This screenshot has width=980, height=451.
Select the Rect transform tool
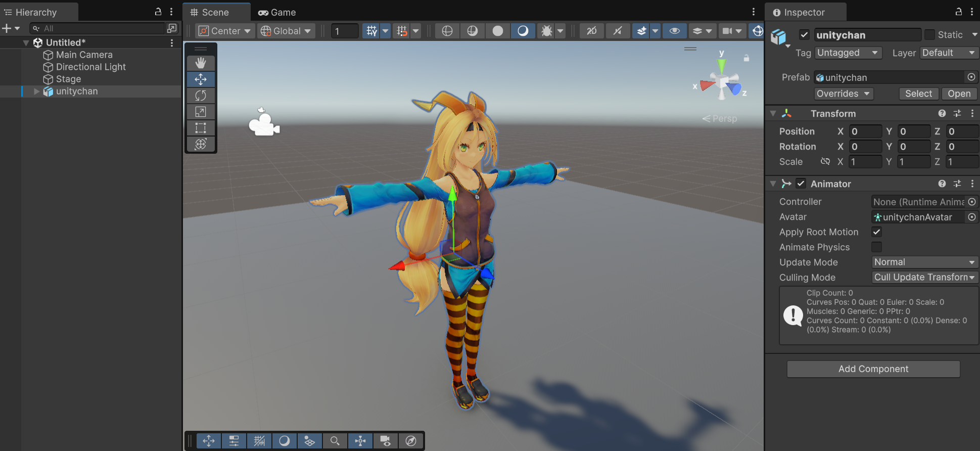[201, 128]
